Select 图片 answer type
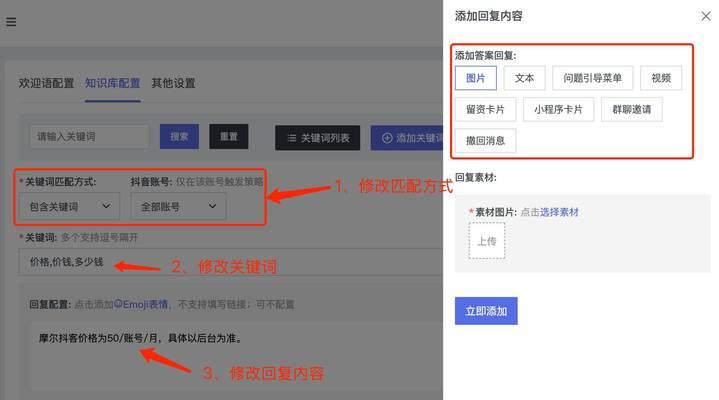 pos(476,78)
